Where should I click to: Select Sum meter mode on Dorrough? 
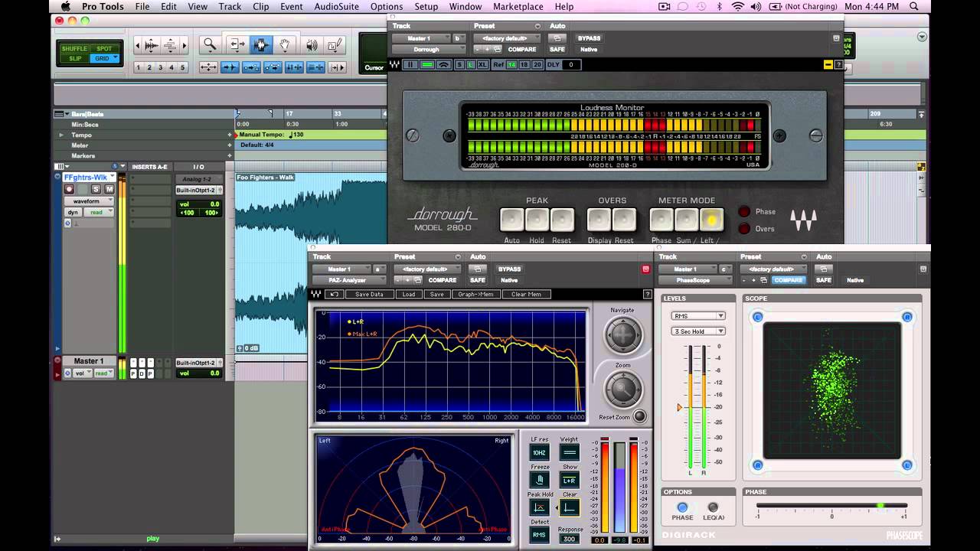(686, 220)
